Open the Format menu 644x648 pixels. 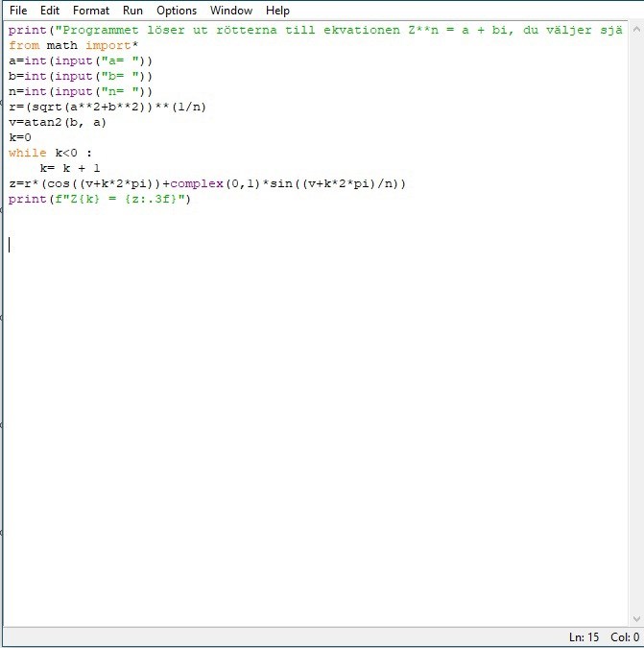[91, 11]
